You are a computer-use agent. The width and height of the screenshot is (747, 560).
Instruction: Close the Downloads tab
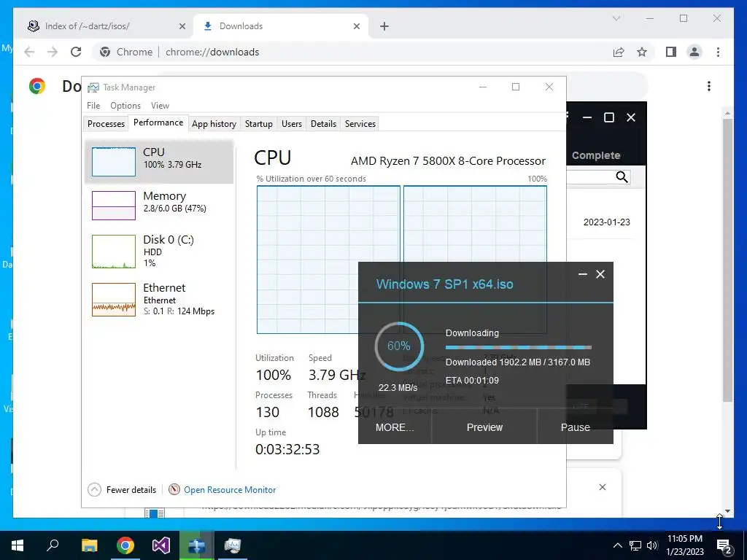(356, 26)
